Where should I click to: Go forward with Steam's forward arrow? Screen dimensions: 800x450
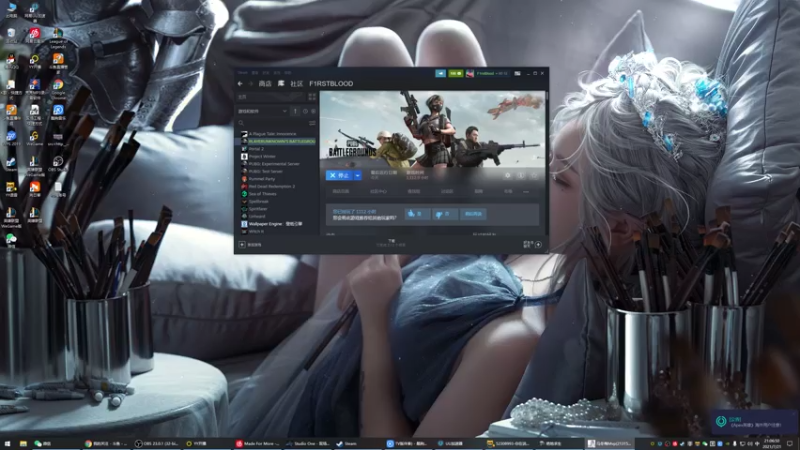pyautogui.click(x=251, y=84)
